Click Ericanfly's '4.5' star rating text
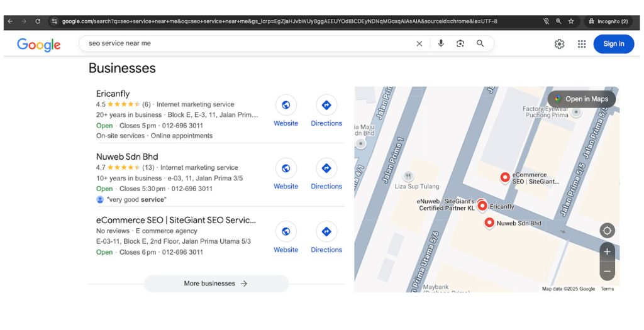The image size is (644, 330). click(101, 105)
